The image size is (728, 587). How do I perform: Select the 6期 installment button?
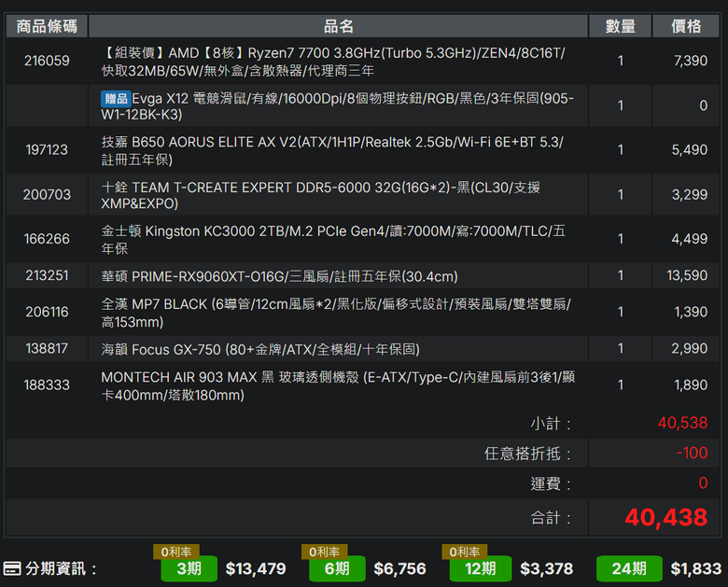pyautogui.click(x=337, y=568)
